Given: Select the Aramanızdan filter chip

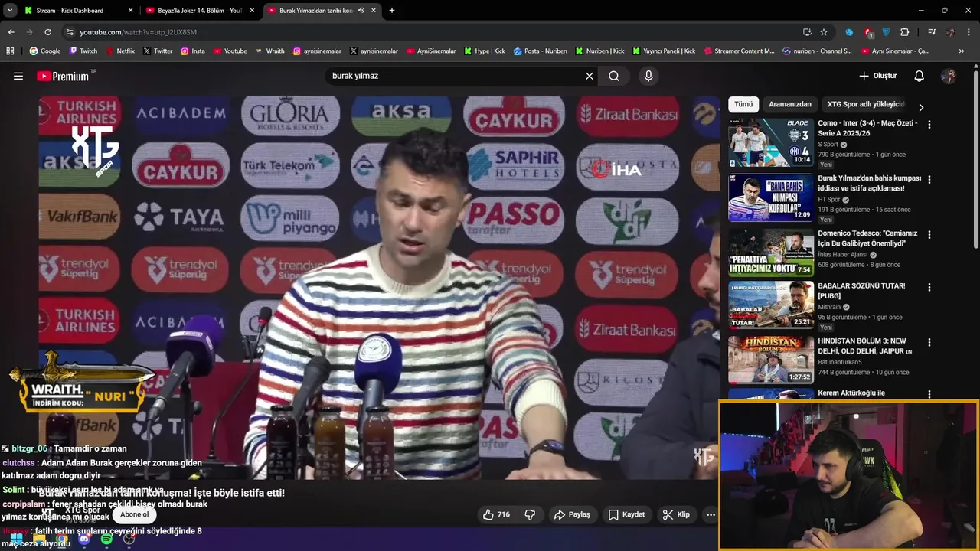Looking at the screenshot, I should tap(790, 104).
